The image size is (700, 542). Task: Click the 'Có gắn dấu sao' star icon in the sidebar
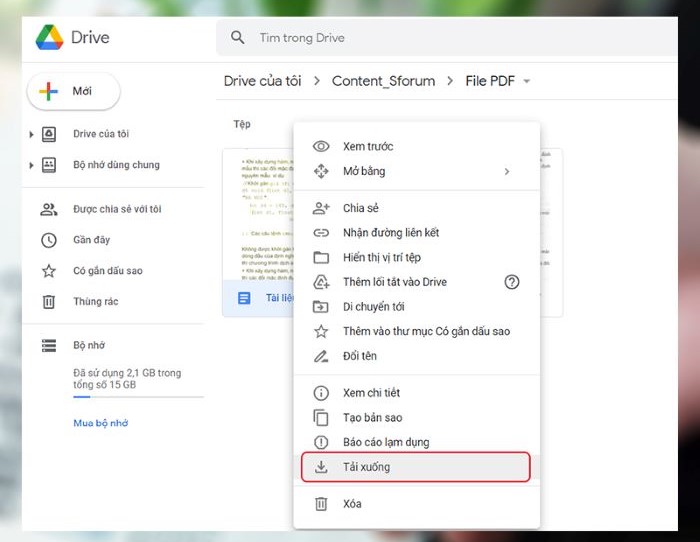(x=49, y=271)
